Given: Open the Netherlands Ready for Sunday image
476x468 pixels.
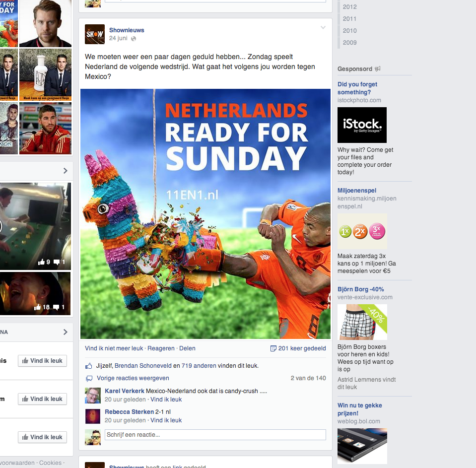Looking at the screenshot, I should 205,214.
